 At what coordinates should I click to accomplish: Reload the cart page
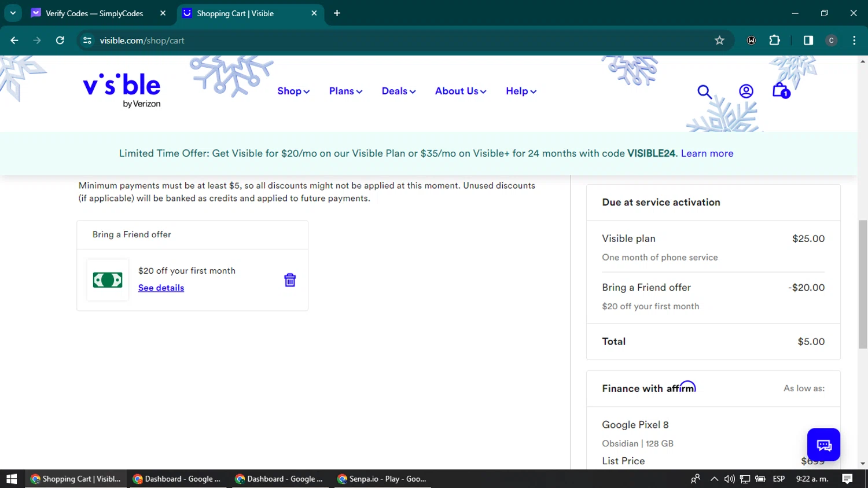[60, 41]
